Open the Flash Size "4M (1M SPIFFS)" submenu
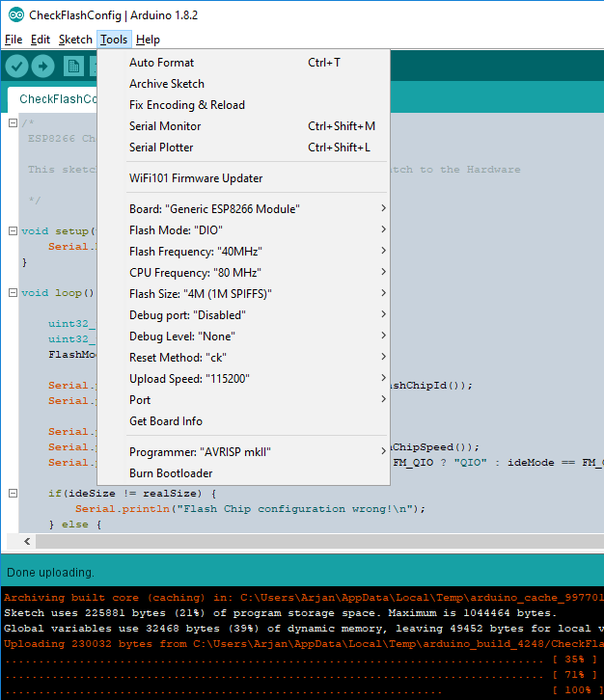The width and height of the screenshot is (604, 700). point(243,294)
